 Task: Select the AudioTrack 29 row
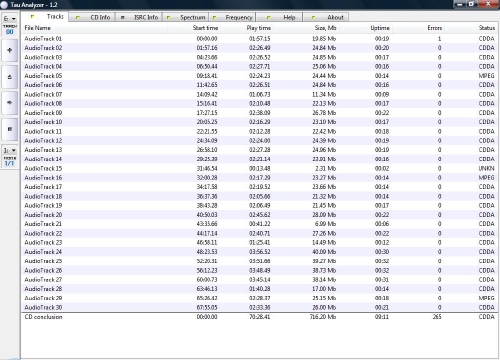click(259, 298)
